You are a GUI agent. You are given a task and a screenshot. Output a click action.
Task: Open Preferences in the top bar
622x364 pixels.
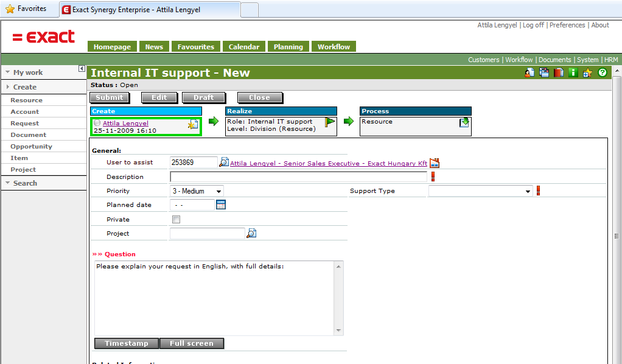point(567,25)
